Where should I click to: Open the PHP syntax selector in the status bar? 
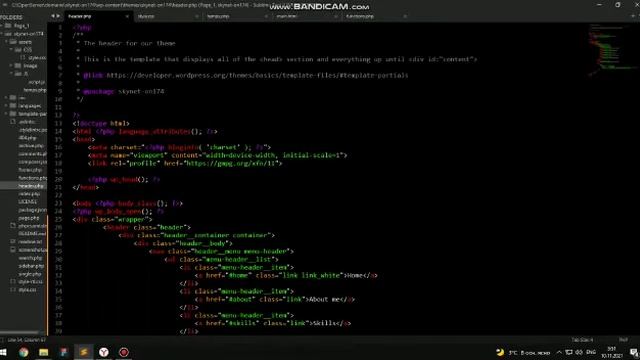tap(623, 340)
